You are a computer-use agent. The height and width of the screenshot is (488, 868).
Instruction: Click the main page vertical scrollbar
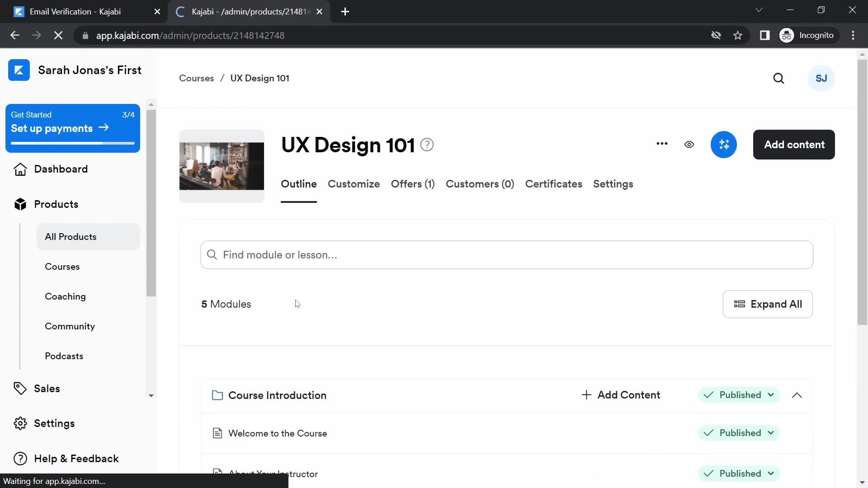click(x=862, y=192)
